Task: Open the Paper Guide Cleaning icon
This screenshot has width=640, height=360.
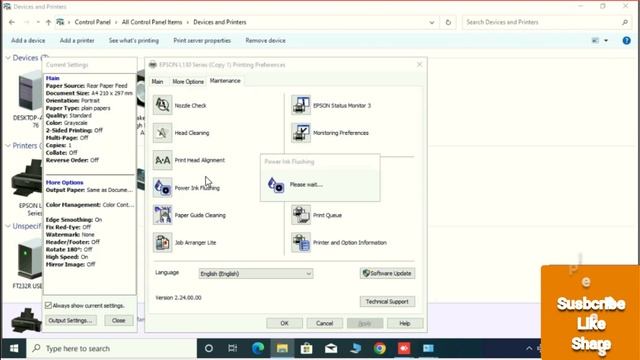Action: 162,215
